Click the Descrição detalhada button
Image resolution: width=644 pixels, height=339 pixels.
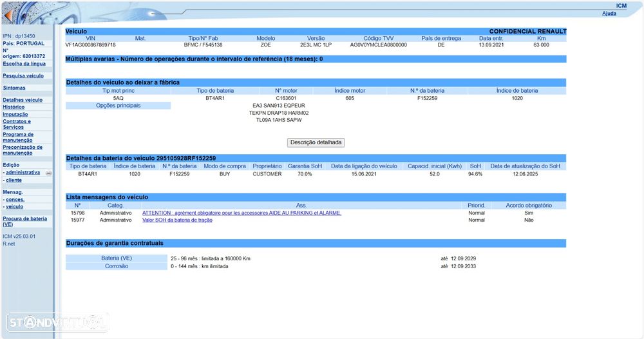316,142
